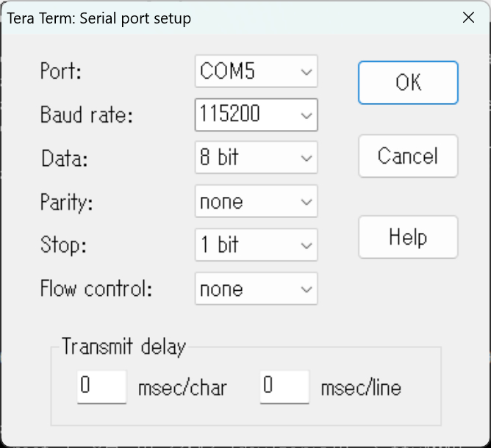Expand the Flow control dropdown
491x448 pixels.
(256, 289)
